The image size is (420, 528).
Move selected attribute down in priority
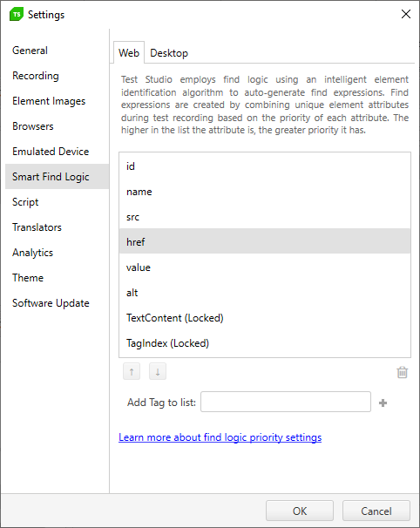158,372
